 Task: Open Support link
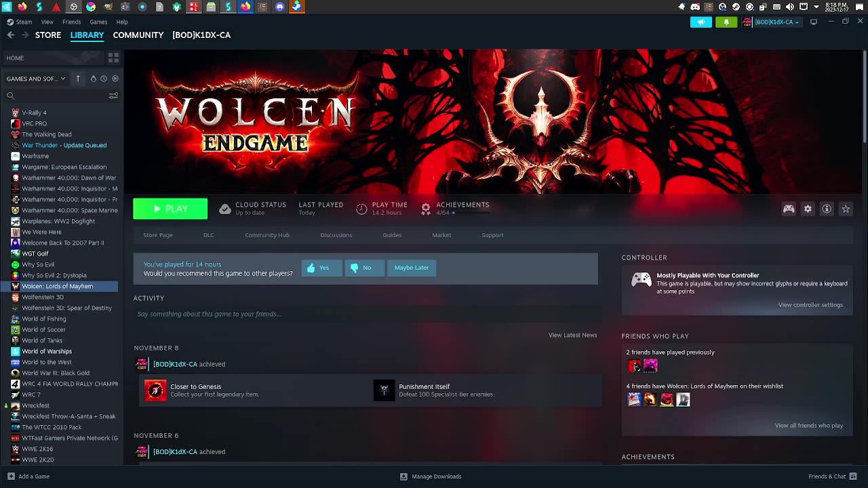[x=492, y=235]
